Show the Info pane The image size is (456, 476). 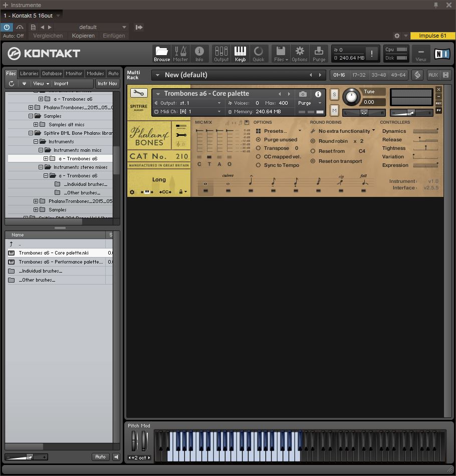(199, 54)
